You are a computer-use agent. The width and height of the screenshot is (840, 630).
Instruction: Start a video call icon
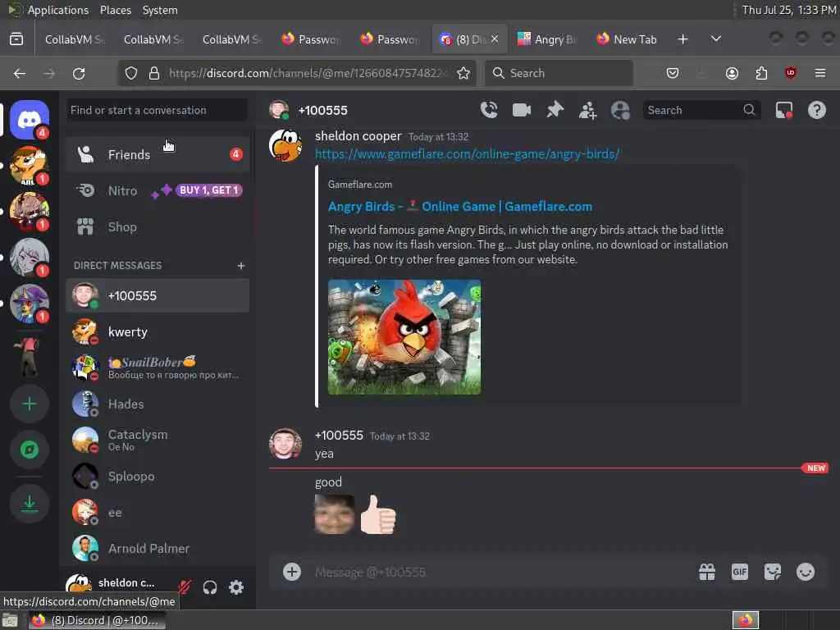click(521, 110)
